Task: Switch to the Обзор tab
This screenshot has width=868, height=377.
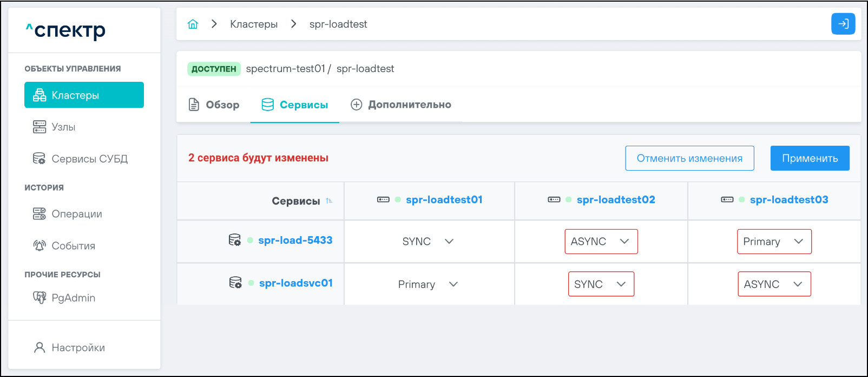Action: [x=214, y=105]
